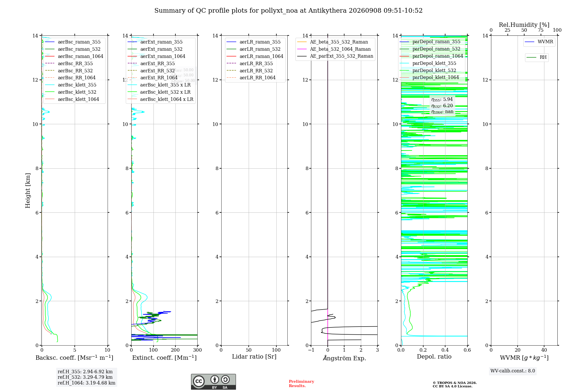Click the BY attribution person icon
577x392 pixels.
pos(215,379)
